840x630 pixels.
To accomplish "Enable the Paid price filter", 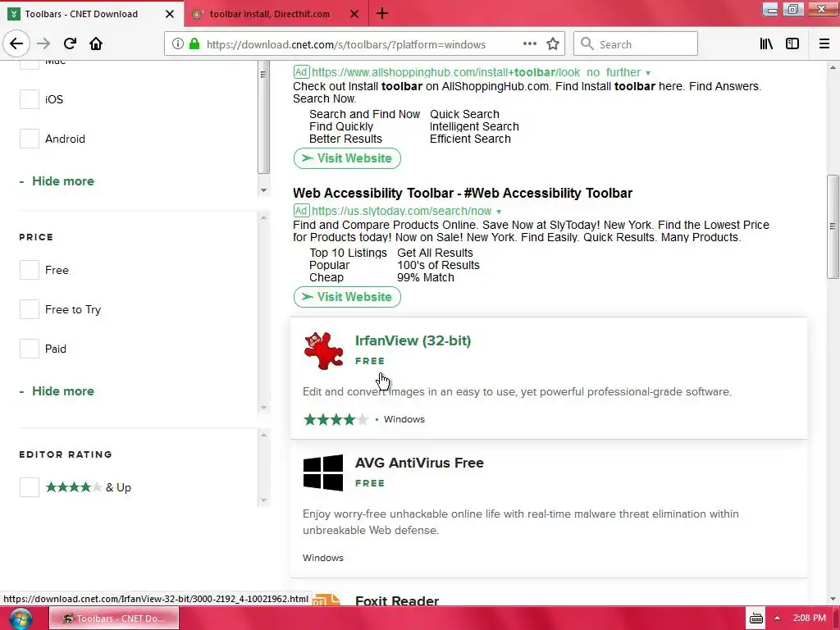I will point(30,349).
